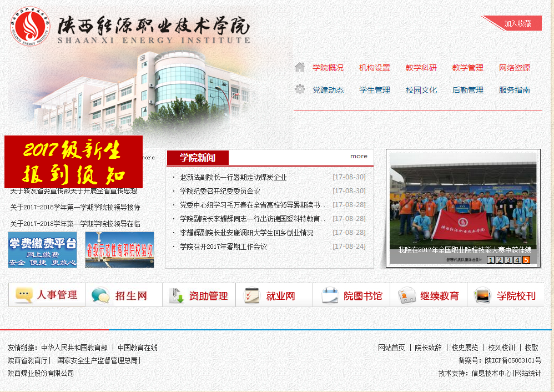This screenshot has height=392, width=554.
Task: Open the 机构设置 navigation menu
Action: (374, 68)
